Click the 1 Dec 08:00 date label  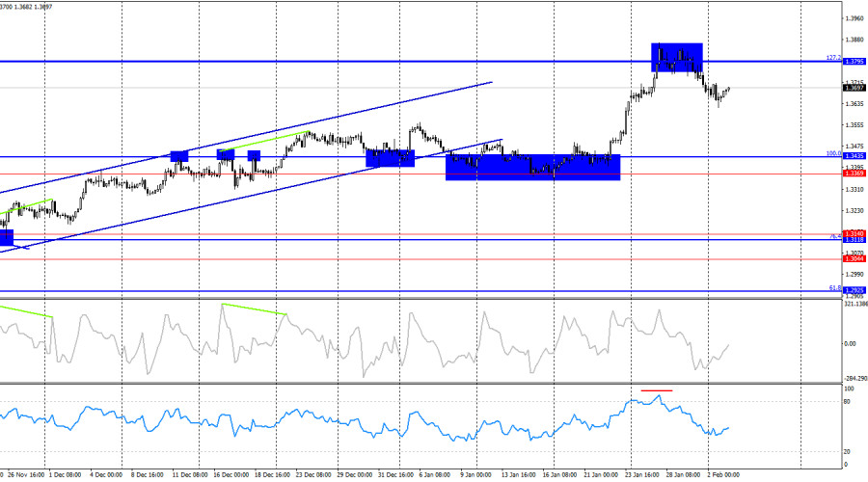pyautogui.click(x=65, y=475)
